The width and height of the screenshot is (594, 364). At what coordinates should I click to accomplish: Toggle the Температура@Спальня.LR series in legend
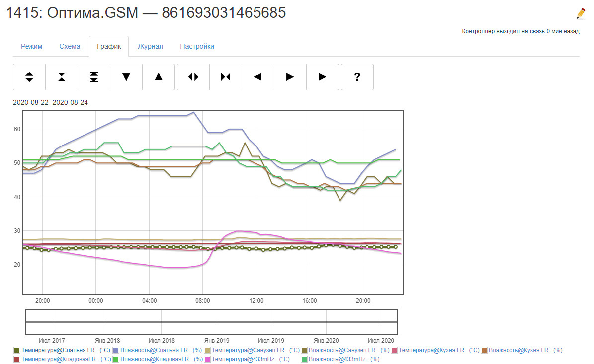click(65, 350)
